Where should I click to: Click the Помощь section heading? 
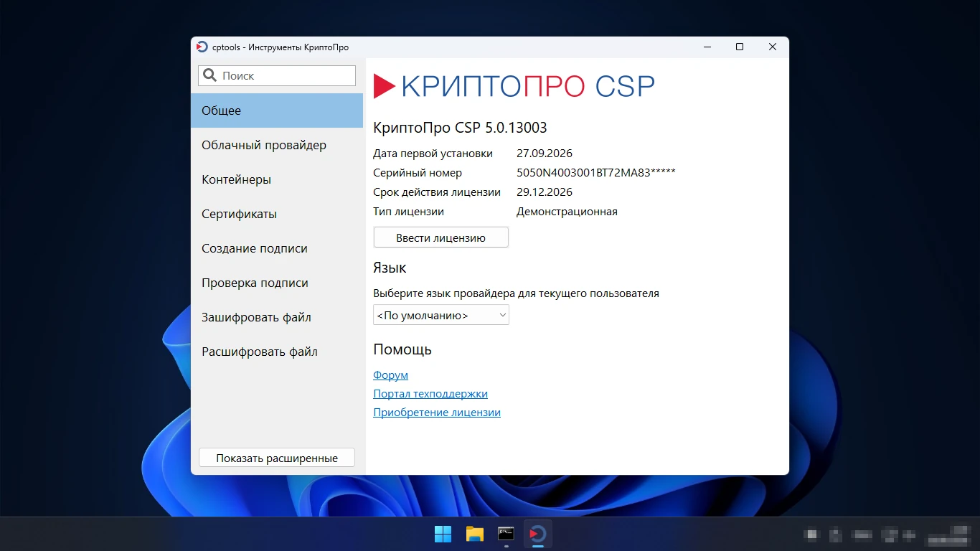click(402, 349)
